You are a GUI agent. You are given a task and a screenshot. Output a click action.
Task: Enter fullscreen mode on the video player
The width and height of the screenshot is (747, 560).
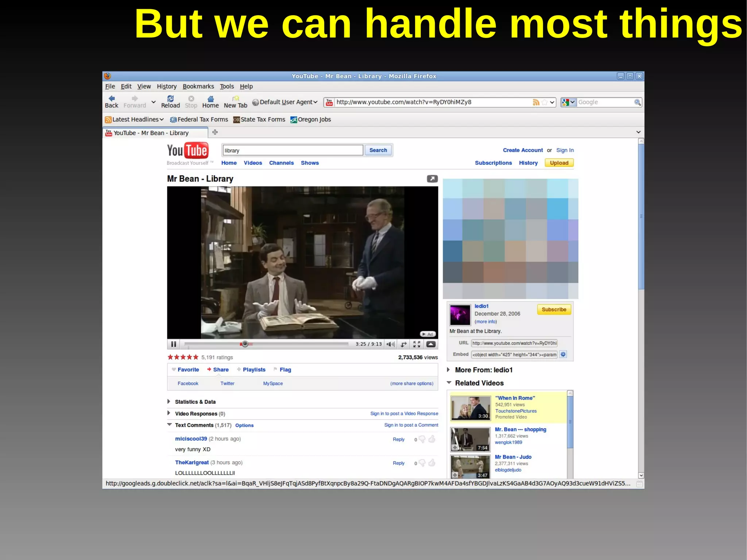pos(417,344)
